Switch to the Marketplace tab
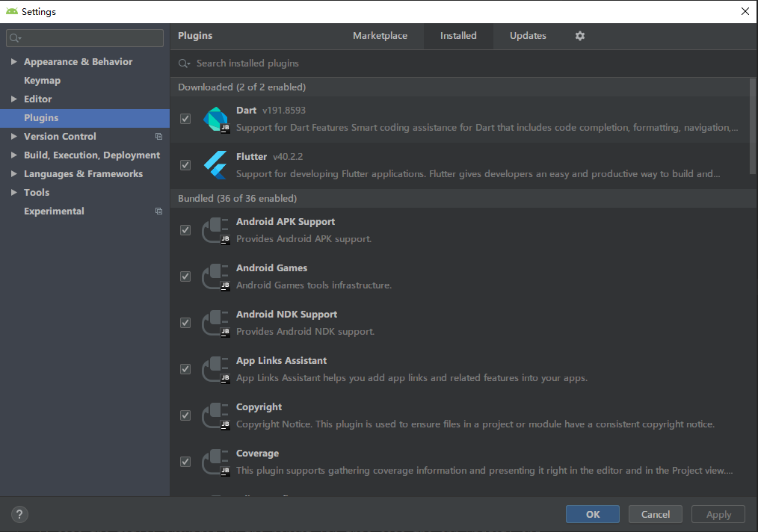Screen dimensions: 758x532 [x=380, y=36]
